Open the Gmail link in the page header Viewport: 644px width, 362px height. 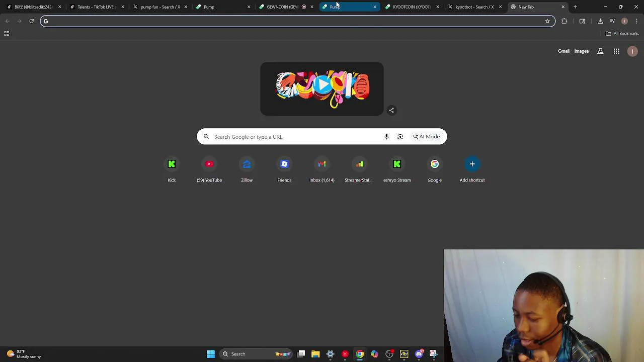tap(563, 51)
